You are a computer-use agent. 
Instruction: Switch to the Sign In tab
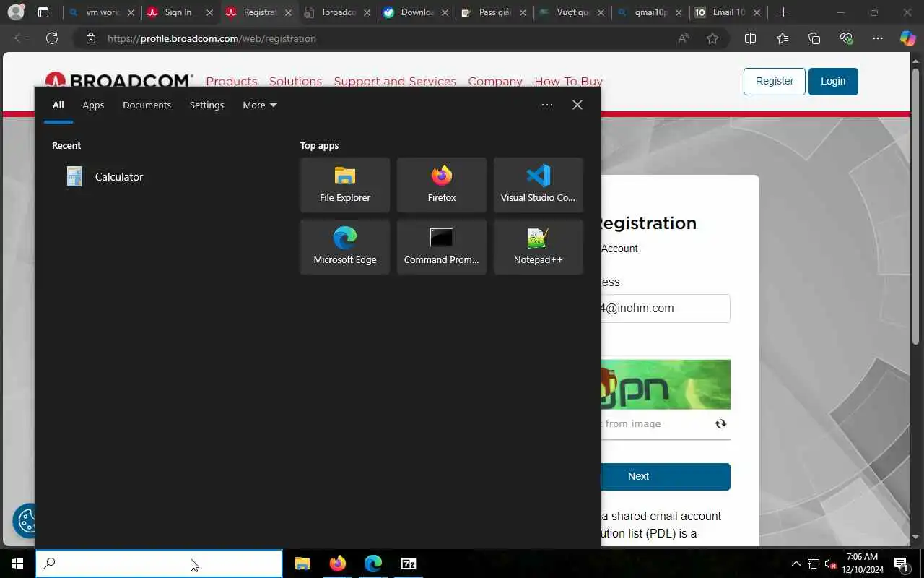(180, 12)
